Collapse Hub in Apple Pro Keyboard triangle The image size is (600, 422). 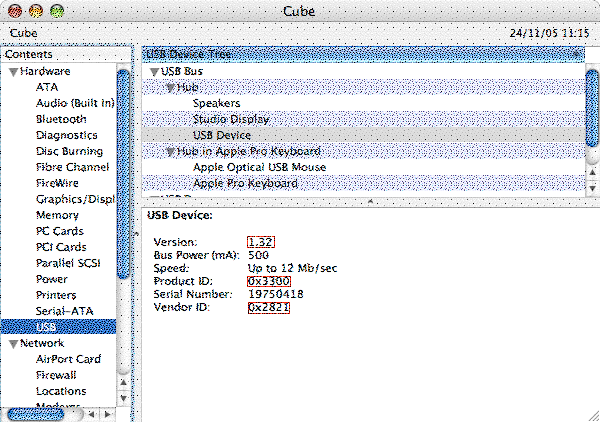[x=170, y=152]
